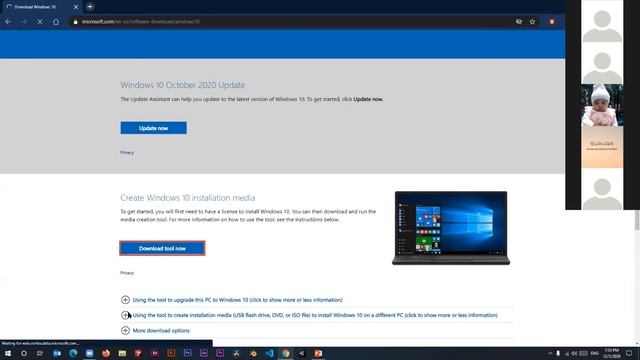
Task: Click the Download tool now button
Action: point(162,248)
